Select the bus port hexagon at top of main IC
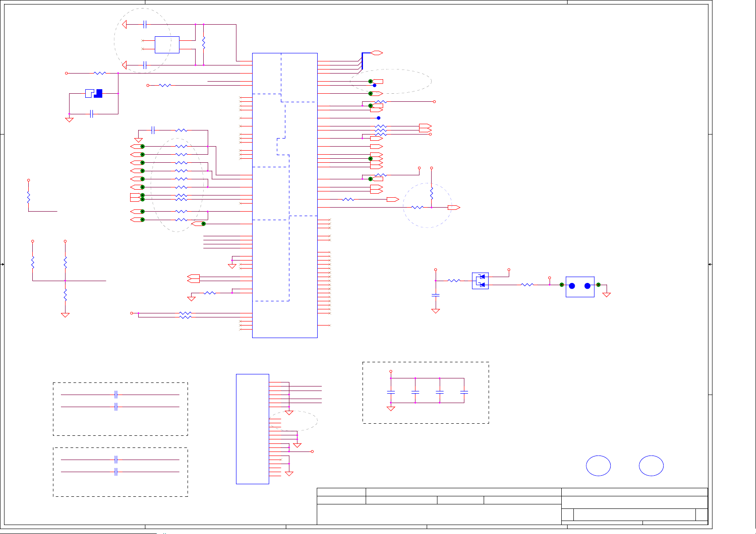The height and width of the screenshot is (534, 756). click(x=376, y=53)
